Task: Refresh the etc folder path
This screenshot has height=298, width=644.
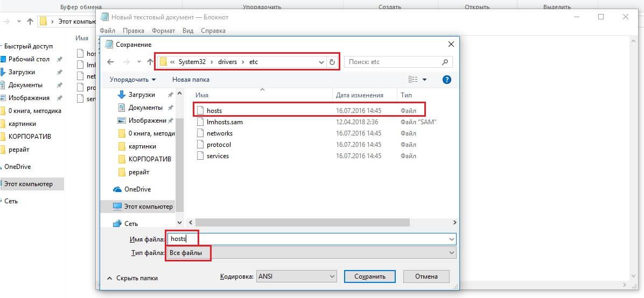Action: (x=332, y=62)
